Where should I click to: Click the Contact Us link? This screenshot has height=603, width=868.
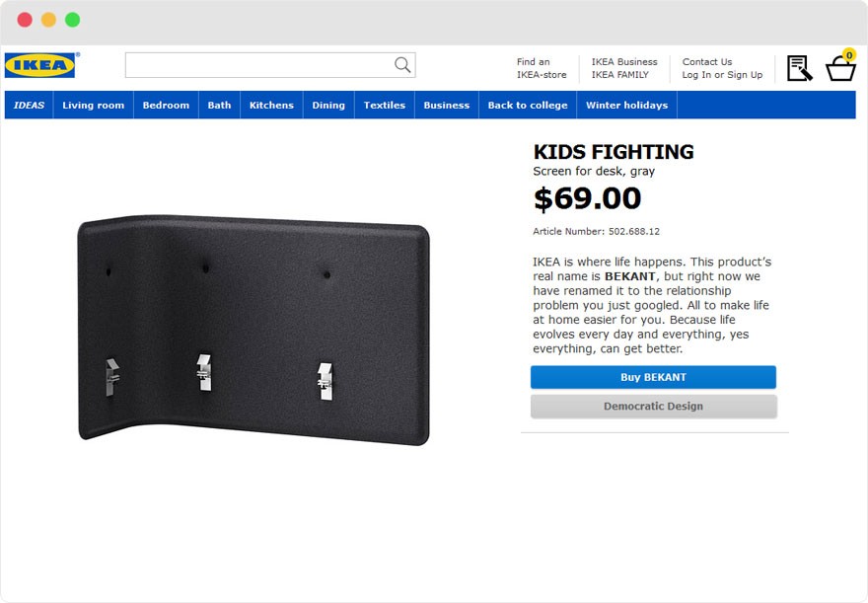(x=707, y=62)
